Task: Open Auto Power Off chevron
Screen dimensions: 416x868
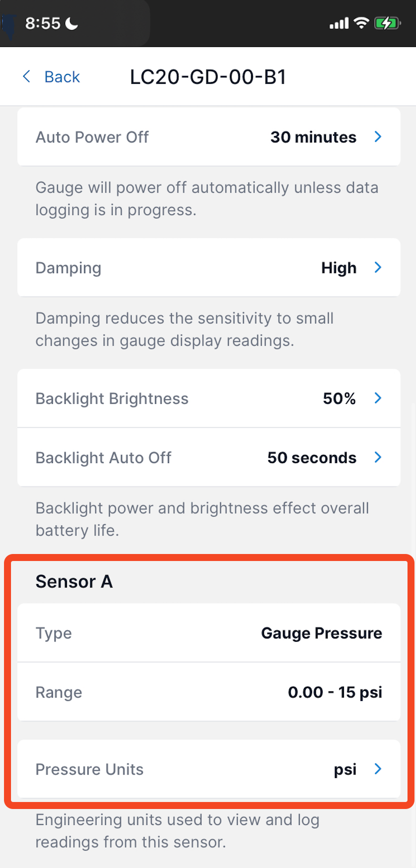Action: [x=378, y=136]
